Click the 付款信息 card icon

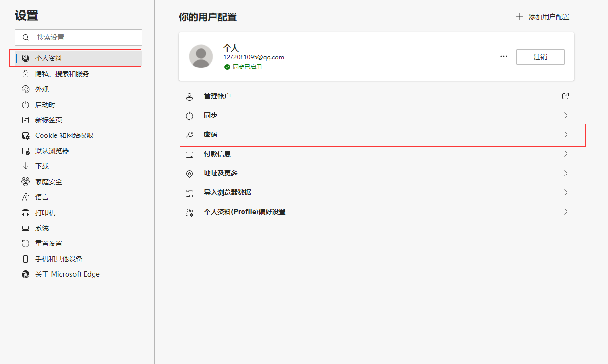click(189, 154)
